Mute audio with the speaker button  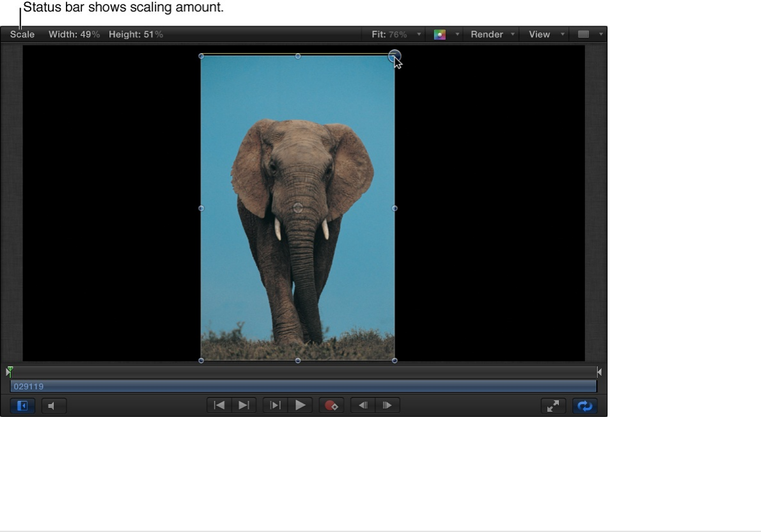pyautogui.click(x=54, y=406)
